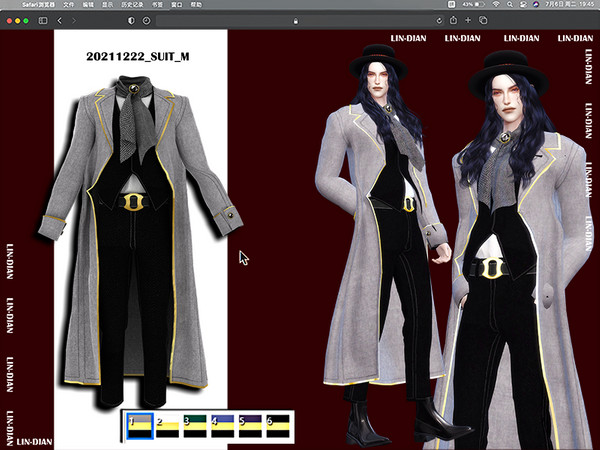Click the 20211222_SUIT_M title text
The image size is (600, 450).
[138, 57]
